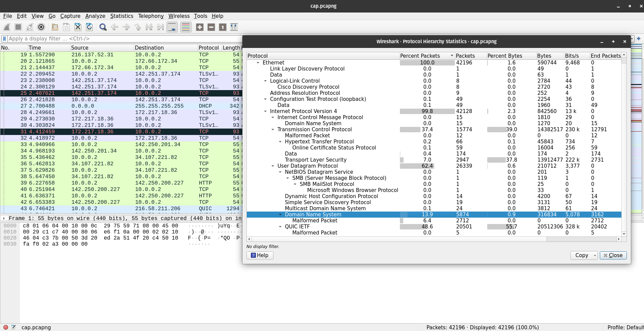Image resolution: width=644 pixels, height=331 pixels.
Task: Close the capture file with X icon
Action: coord(78,27)
